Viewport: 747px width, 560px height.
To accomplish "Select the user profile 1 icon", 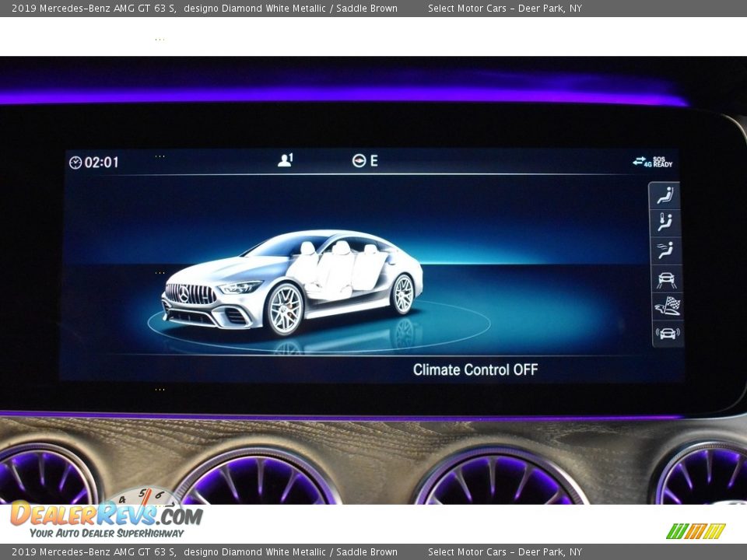I will click(286, 160).
